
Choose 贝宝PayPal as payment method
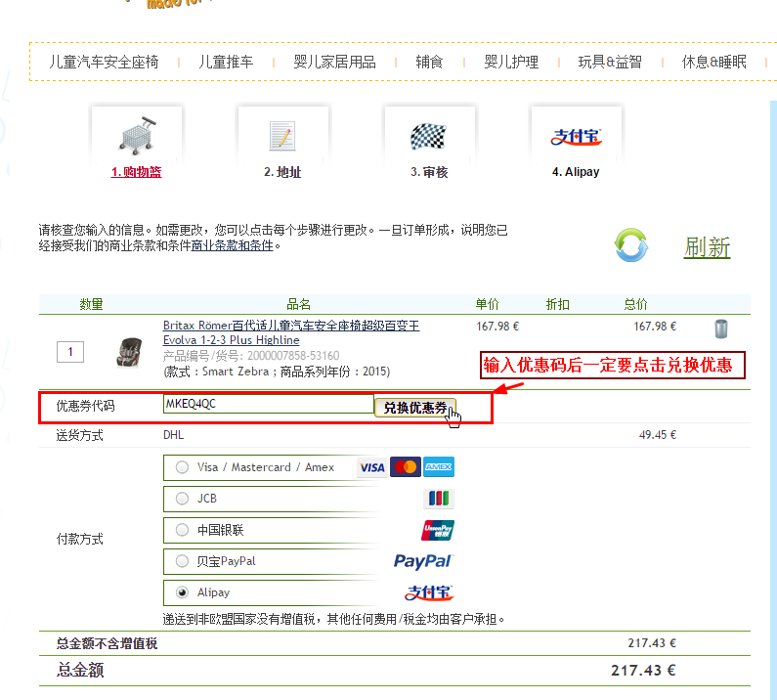[x=182, y=561]
